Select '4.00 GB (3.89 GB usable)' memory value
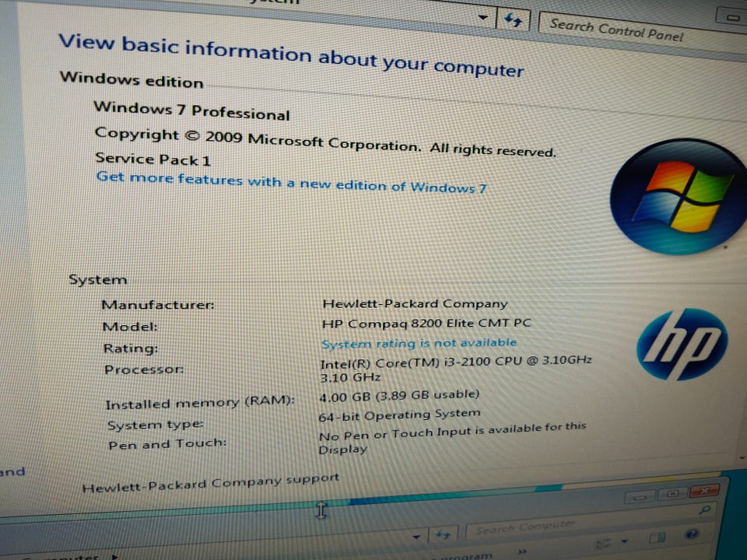The height and width of the screenshot is (560, 747). point(398,395)
